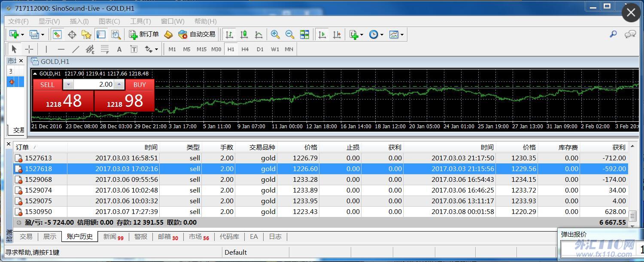
Task: Expand the indicators dropdown arrow
Action: [362, 35]
